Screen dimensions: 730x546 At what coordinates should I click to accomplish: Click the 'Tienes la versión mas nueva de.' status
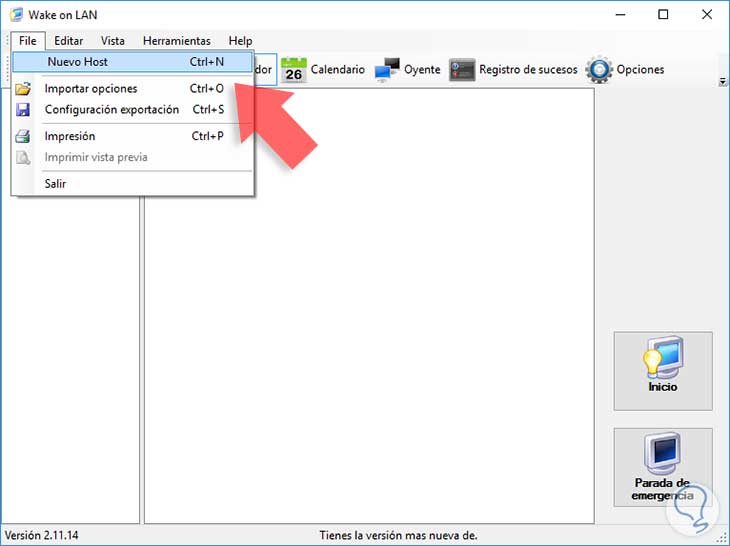point(399,535)
